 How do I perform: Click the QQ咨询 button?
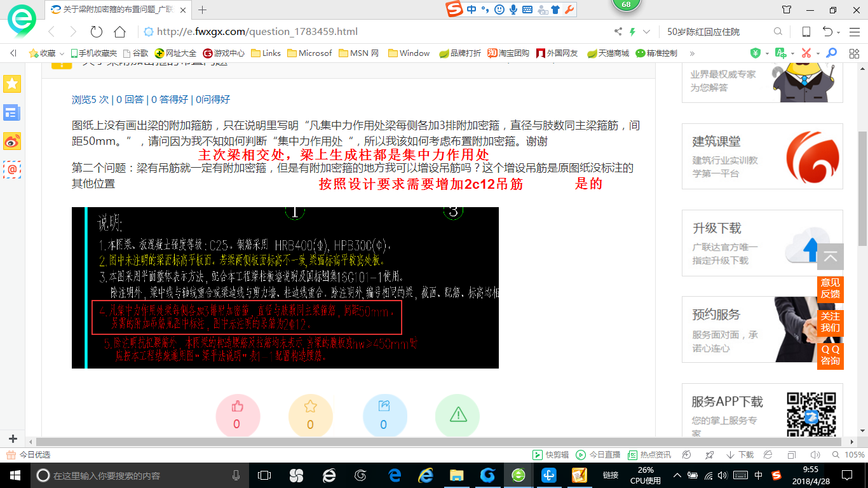coord(831,355)
